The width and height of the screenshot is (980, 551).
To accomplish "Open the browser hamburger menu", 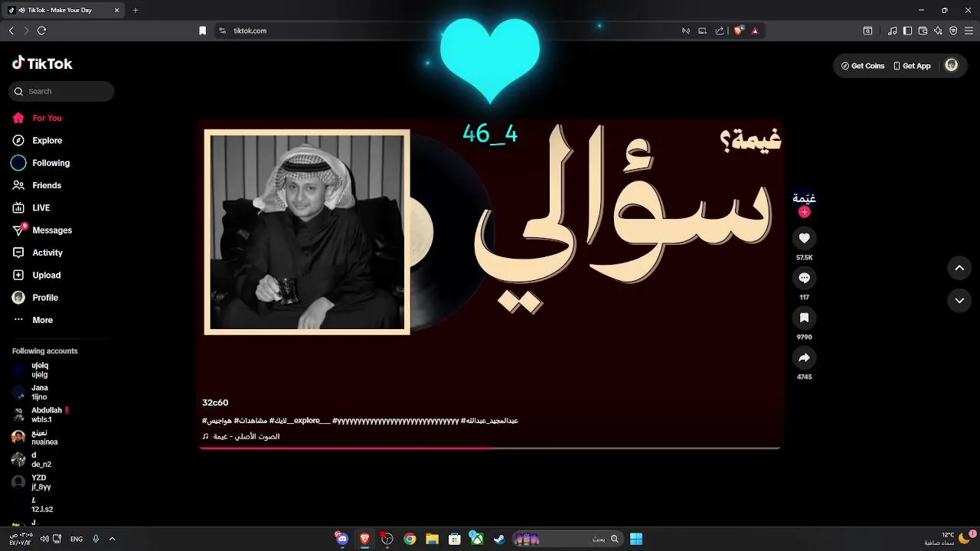I will pyautogui.click(x=969, y=31).
